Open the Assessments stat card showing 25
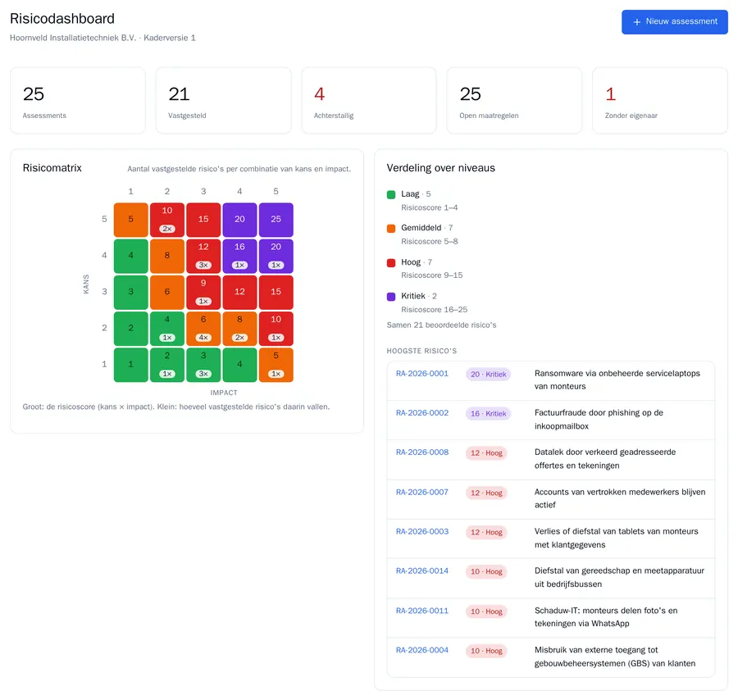The height and width of the screenshot is (700, 738). (78, 100)
